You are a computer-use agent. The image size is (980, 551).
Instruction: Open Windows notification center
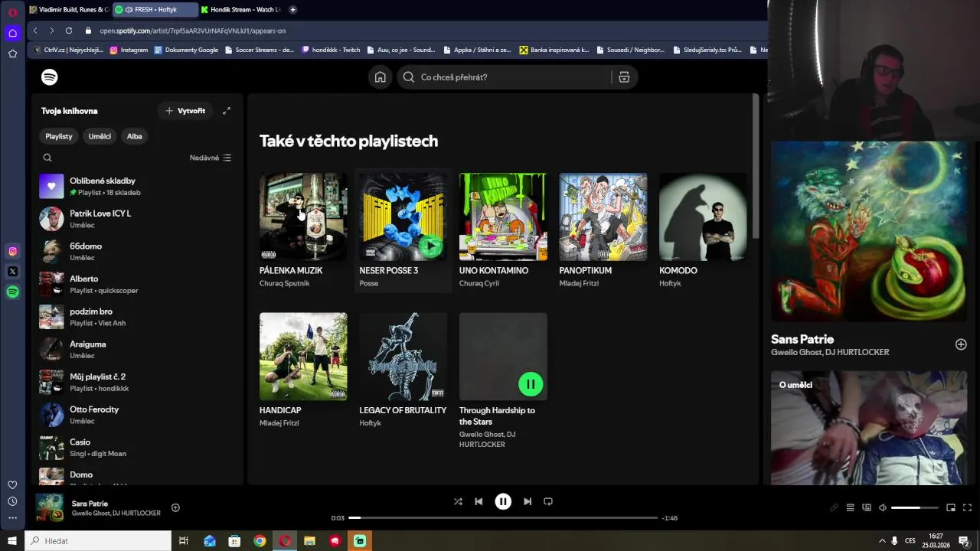pyautogui.click(x=964, y=541)
